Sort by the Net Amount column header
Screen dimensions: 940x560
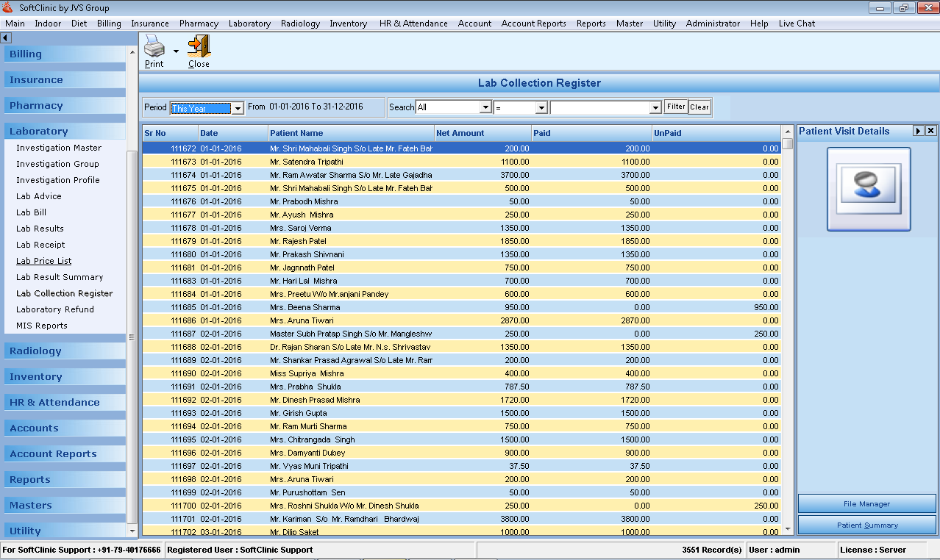[x=483, y=133]
